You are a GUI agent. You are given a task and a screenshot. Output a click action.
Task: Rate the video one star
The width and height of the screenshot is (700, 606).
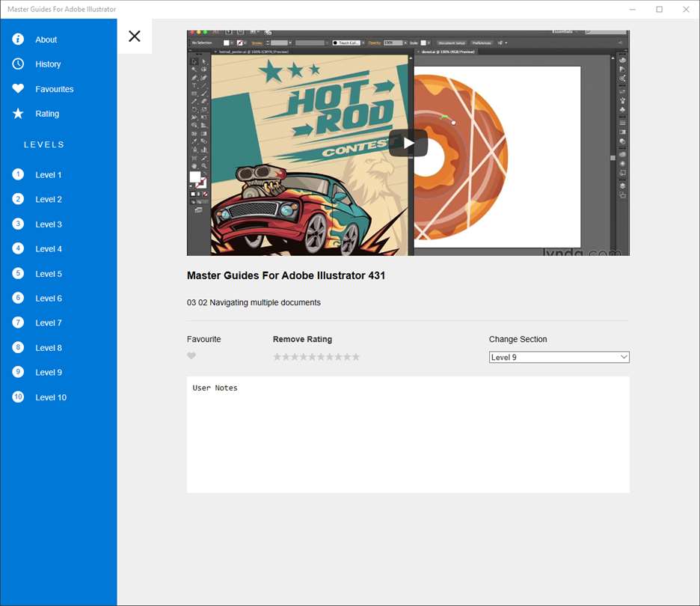(x=277, y=357)
